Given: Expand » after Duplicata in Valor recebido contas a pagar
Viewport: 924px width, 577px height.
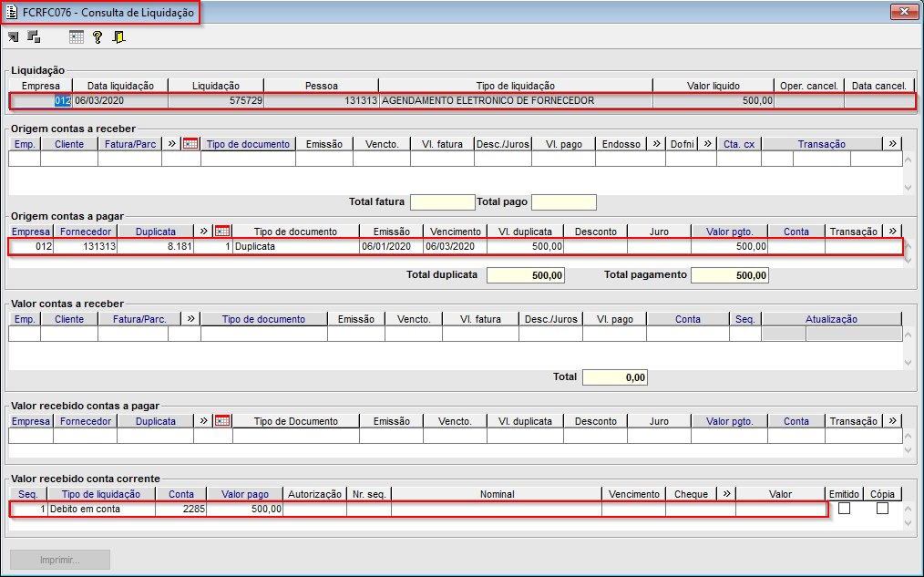Looking at the screenshot, I should pos(203,421).
